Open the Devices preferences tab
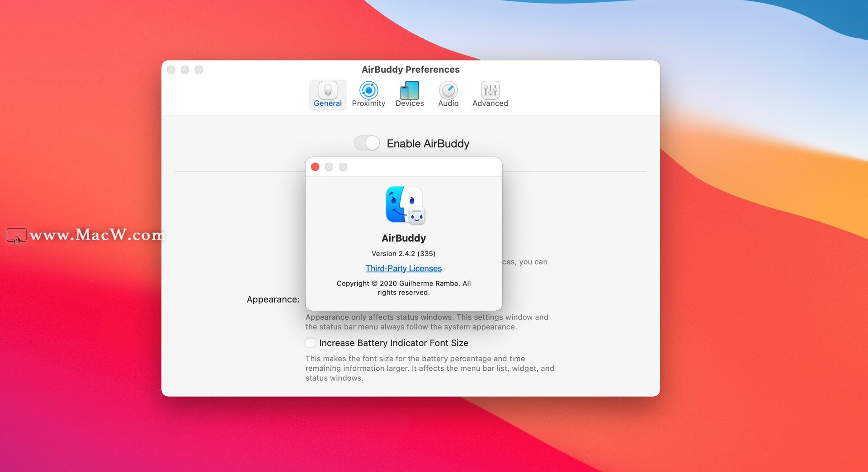Viewport: 868px width, 472px height. point(410,95)
